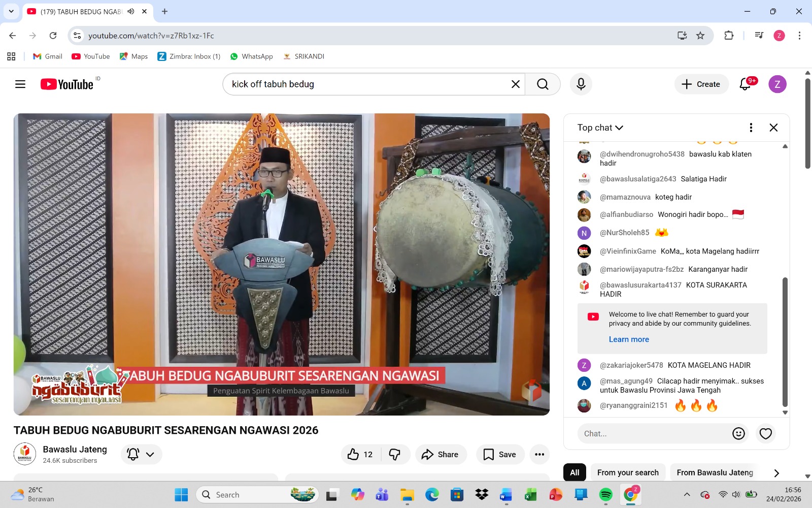Open Windows Start menu
The width and height of the screenshot is (812, 508).
[181, 494]
